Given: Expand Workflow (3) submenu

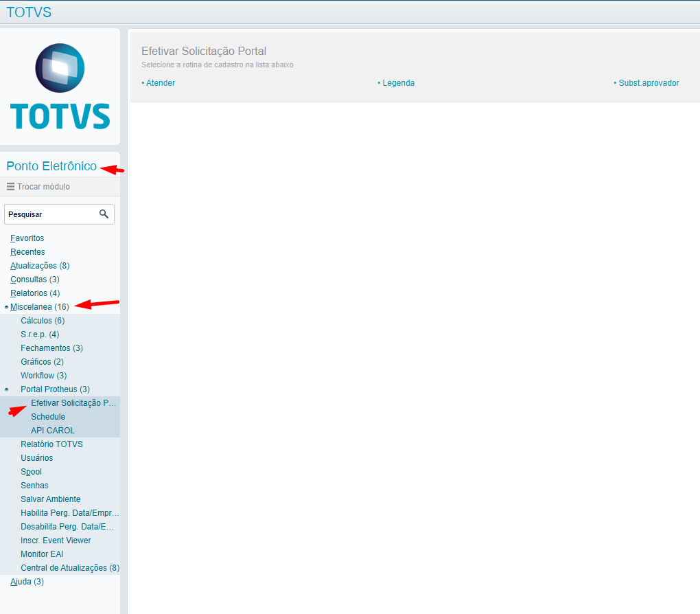Looking at the screenshot, I should 44,376.
